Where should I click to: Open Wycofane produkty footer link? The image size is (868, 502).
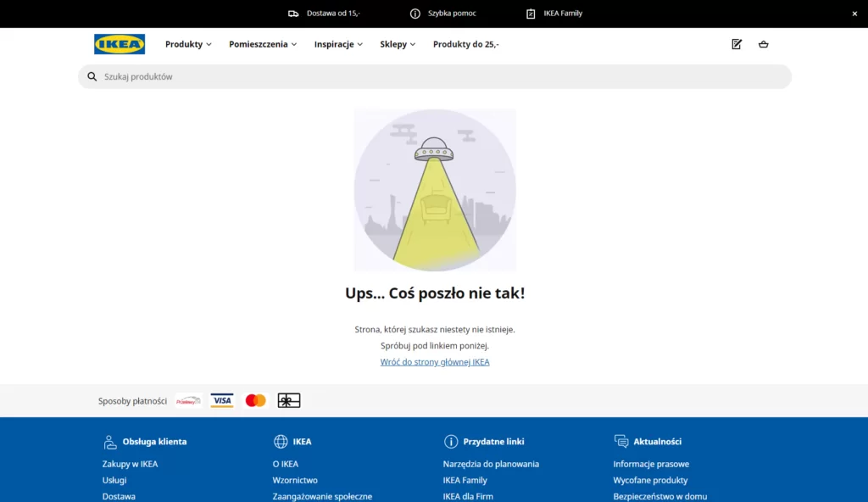(x=650, y=481)
